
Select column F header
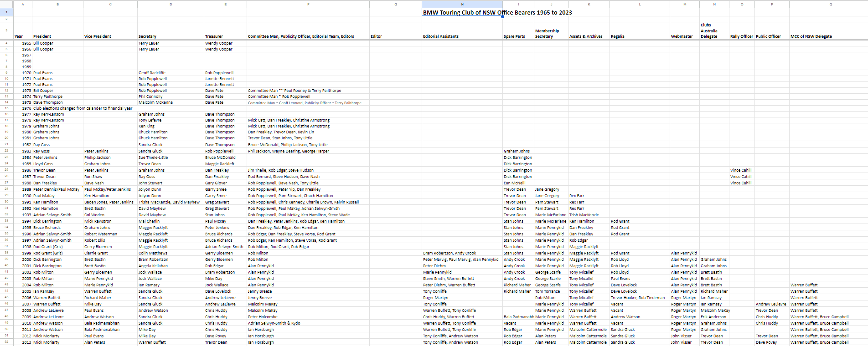pyautogui.click(x=308, y=4)
